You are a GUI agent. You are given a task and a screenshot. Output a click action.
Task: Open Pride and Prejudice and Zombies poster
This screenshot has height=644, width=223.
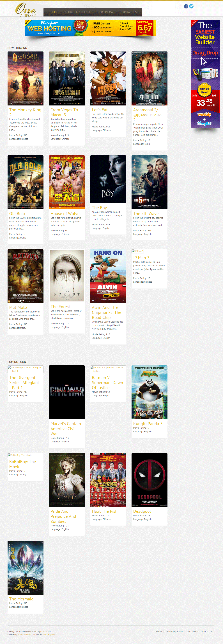[x=67, y=480]
